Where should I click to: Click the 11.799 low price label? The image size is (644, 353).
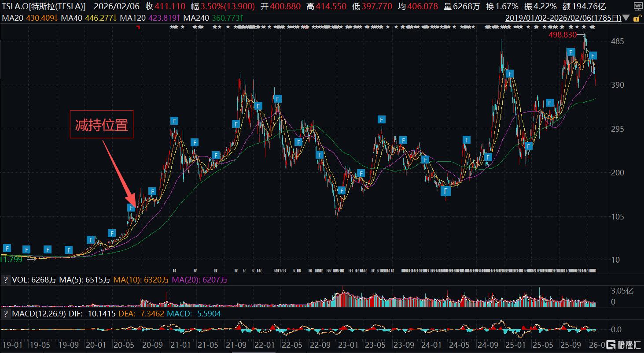[x=11, y=259]
